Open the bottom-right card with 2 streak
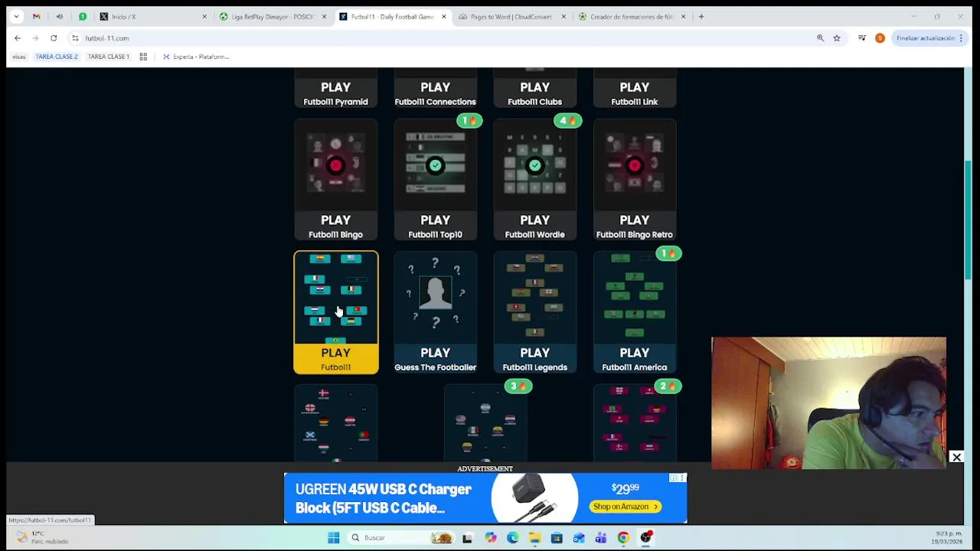This screenshot has height=551, width=980. click(634, 423)
